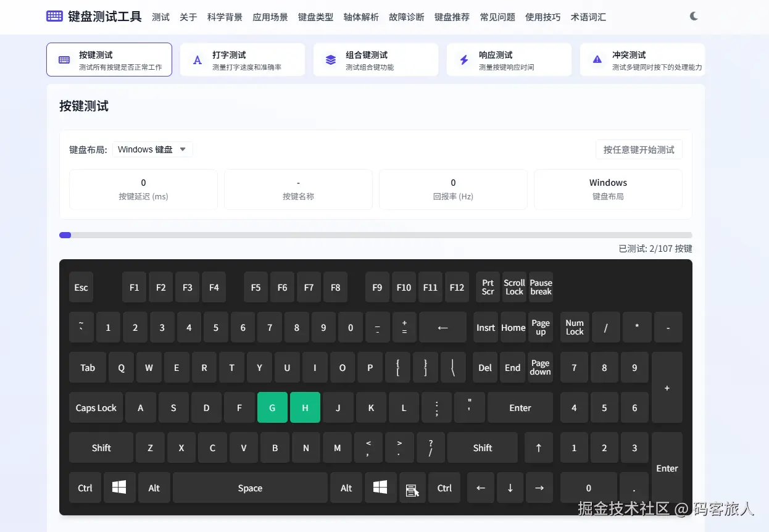The image size is (769, 532).
Task: Click the right Alt key
Action: [346, 488]
